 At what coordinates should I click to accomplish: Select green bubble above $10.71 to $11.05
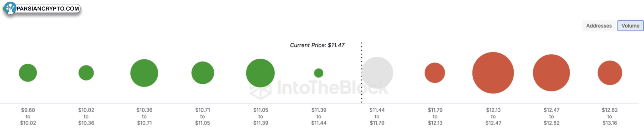coord(203,73)
